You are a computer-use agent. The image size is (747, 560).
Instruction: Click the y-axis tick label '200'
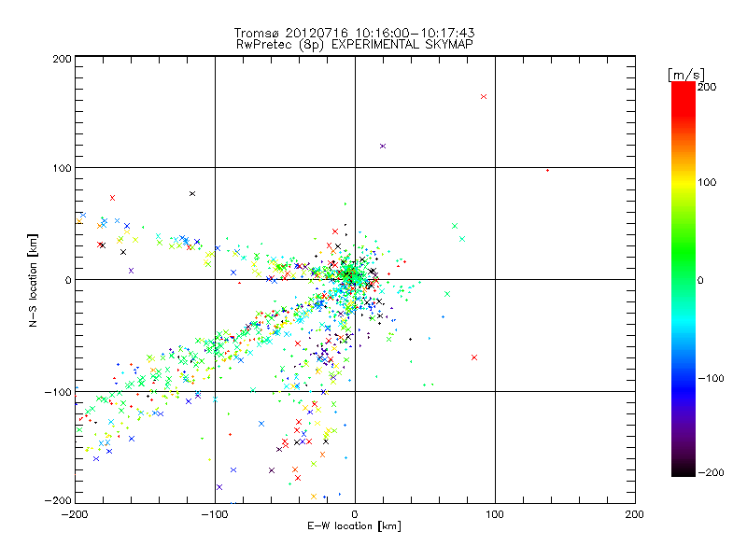63,59
